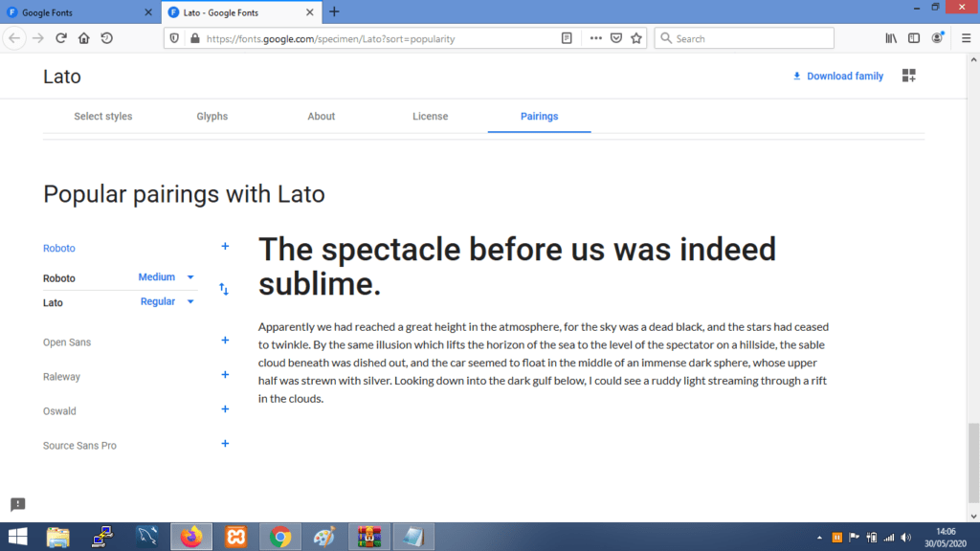
Task: Close the Lato - Google Fonts tab
Action: (x=309, y=11)
